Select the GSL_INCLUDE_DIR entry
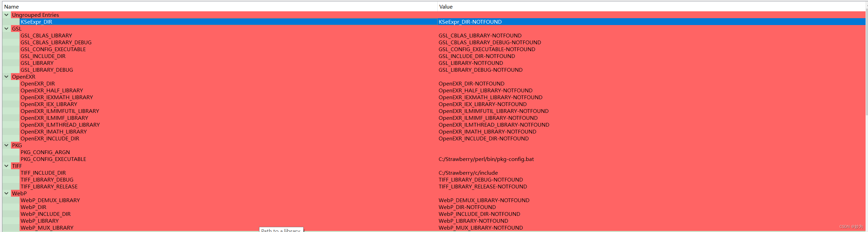The width and height of the screenshot is (868, 232). pos(43,56)
